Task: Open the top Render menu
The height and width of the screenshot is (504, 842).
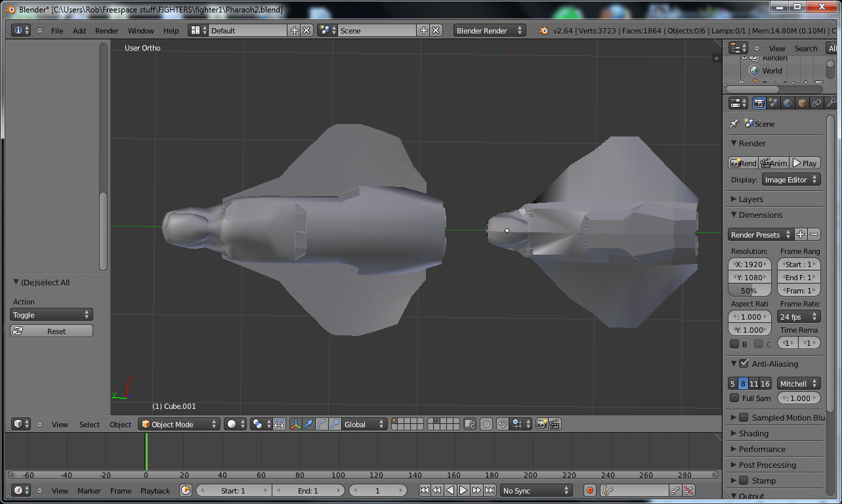Action: 107,31
